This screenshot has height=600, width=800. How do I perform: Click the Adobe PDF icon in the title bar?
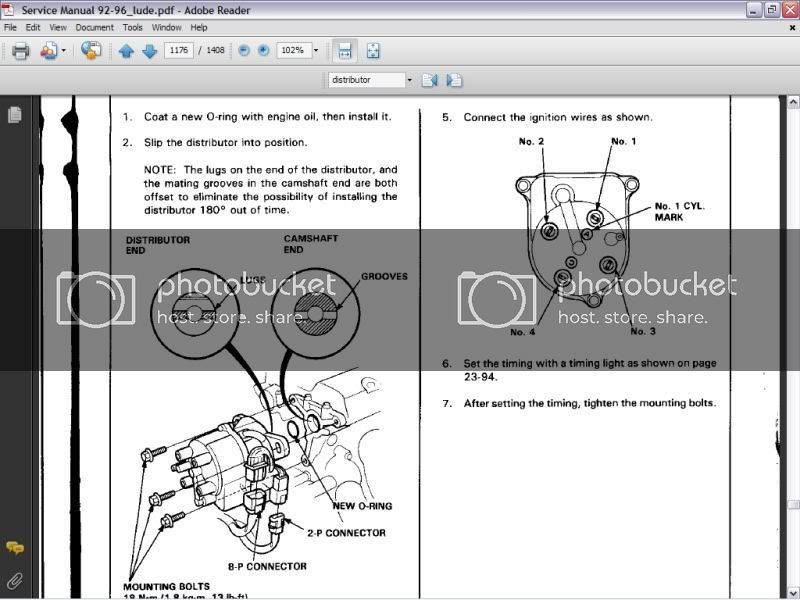[8, 10]
